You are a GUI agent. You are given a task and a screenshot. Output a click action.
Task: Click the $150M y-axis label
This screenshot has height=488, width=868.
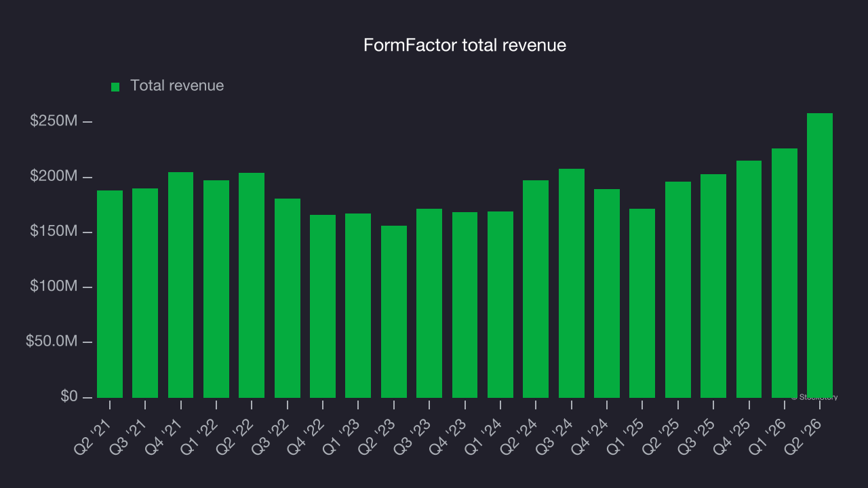54,232
